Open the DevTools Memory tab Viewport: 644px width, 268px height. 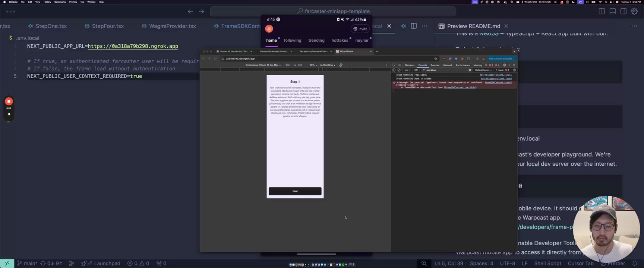(478, 65)
